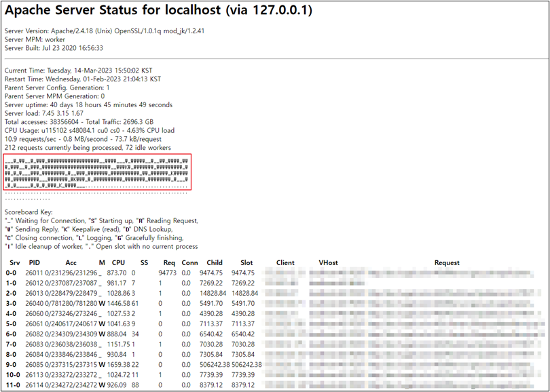
Task: Click the 'VHost' column header
Action: coord(329,262)
